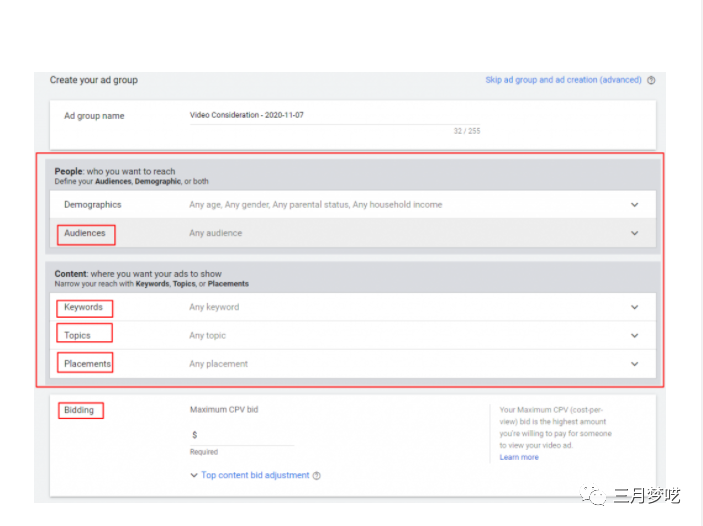
Task: Click Top content bid adjustment link
Action: [x=255, y=475]
